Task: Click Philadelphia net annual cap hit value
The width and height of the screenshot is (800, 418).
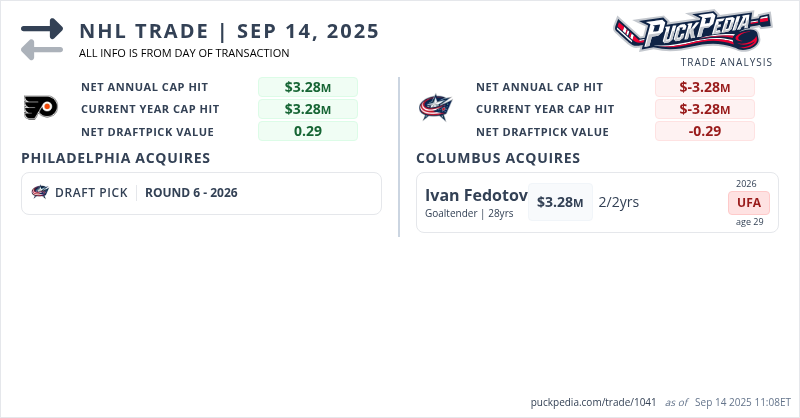Action: (308, 87)
